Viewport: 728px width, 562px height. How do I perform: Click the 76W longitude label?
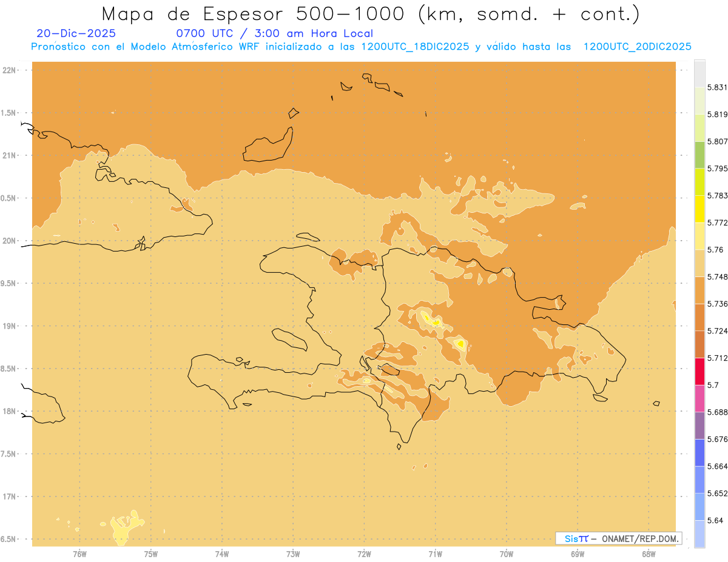(79, 554)
